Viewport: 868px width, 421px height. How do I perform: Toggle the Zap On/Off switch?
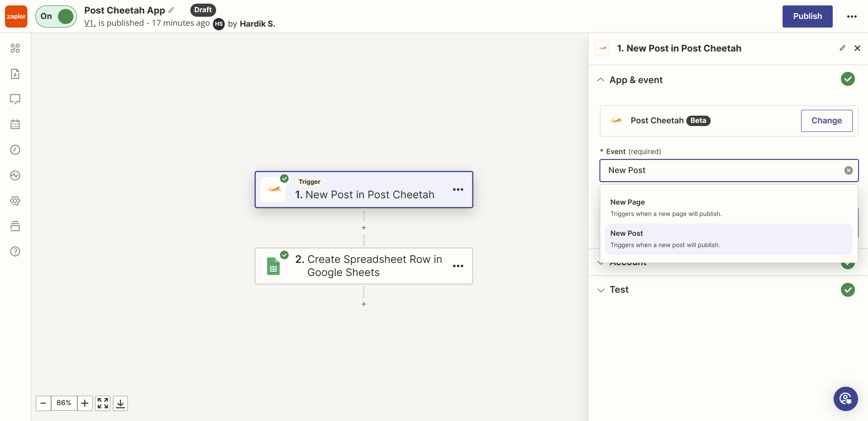(56, 16)
